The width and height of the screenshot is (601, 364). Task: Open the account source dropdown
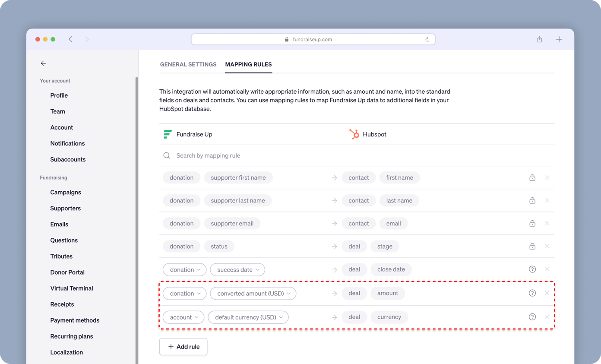[183, 317]
